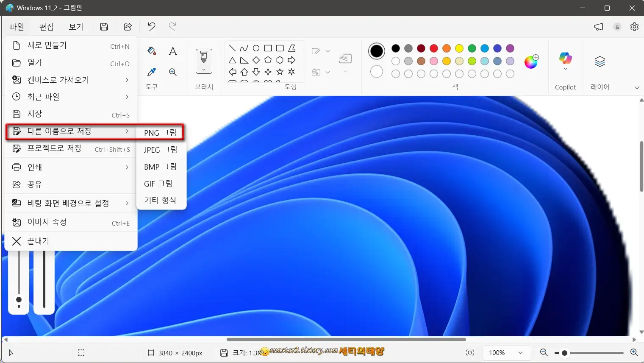Open the Edit colors wheel
This screenshot has height=363, width=644.
(531, 62)
